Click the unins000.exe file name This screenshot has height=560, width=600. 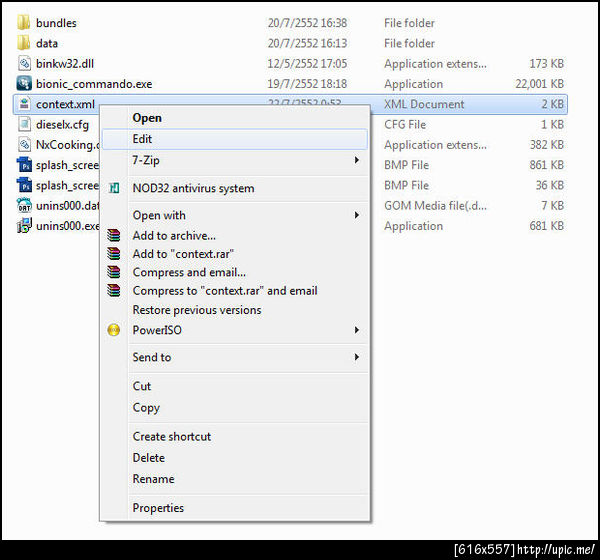(x=67, y=226)
